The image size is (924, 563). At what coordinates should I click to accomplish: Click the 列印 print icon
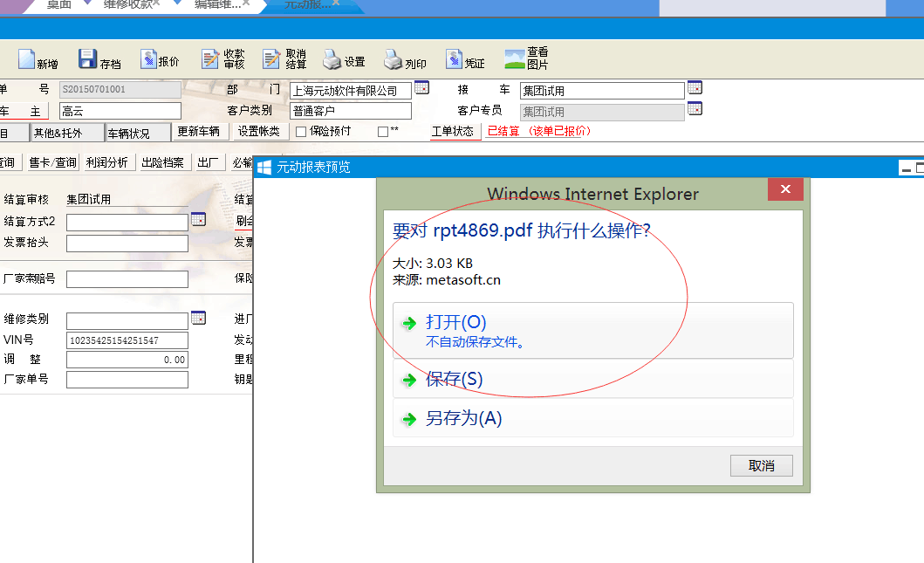(x=393, y=60)
